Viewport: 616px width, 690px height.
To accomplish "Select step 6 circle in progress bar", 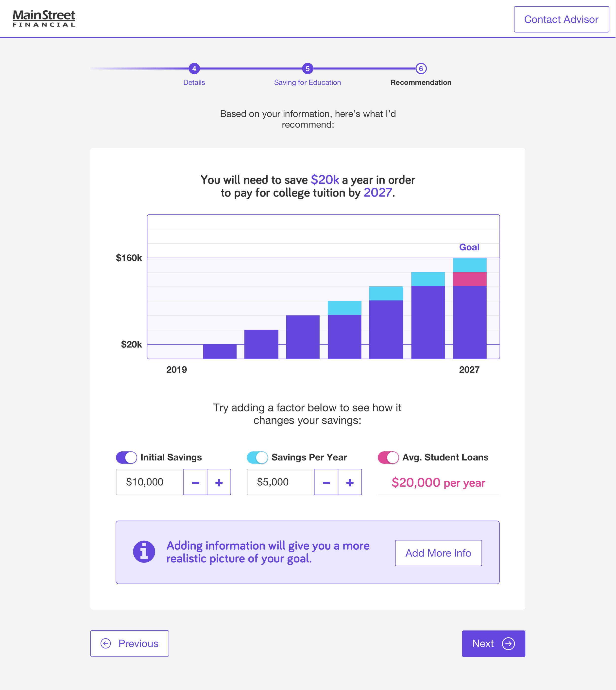I will point(421,69).
